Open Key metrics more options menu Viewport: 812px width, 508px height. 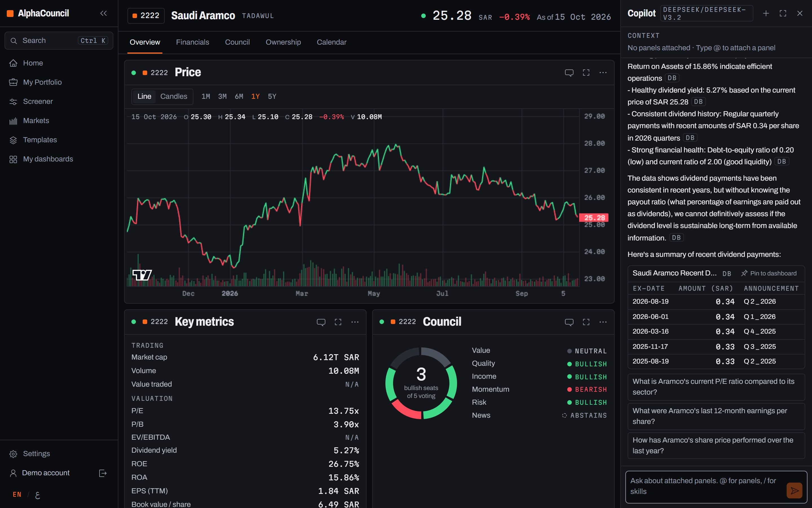click(x=355, y=322)
